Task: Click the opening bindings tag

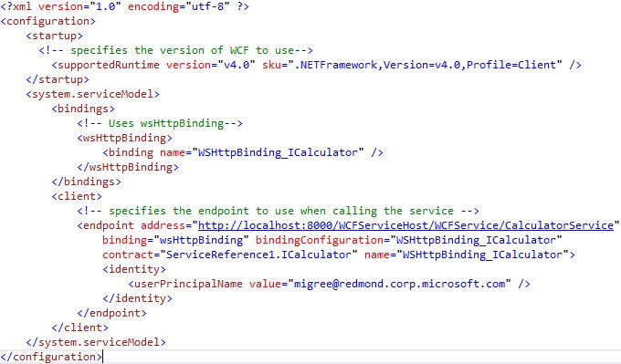Action: [x=83, y=109]
